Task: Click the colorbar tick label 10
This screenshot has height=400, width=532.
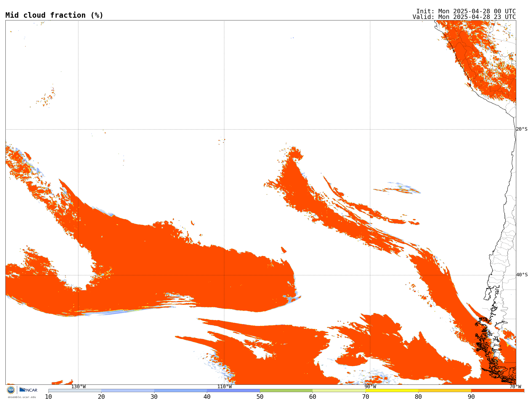Action: pyautogui.click(x=49, y=397)
